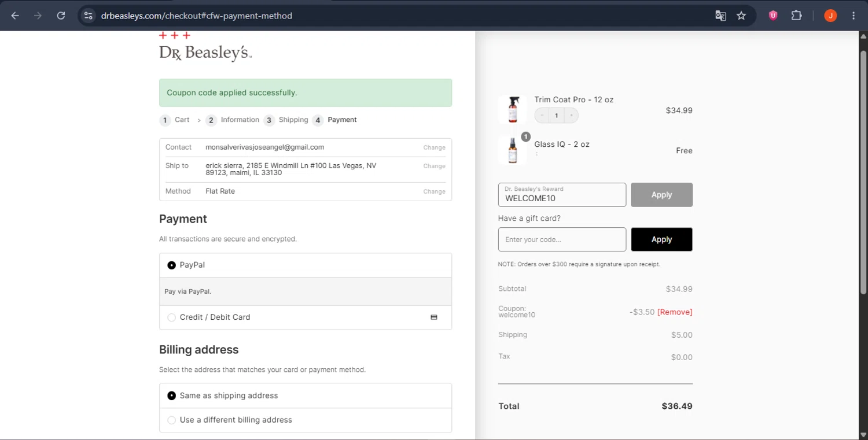Viewport: 868px width, 440px height.
Task: Open the Chrome three-dot menu
Action: click(854, 16)
